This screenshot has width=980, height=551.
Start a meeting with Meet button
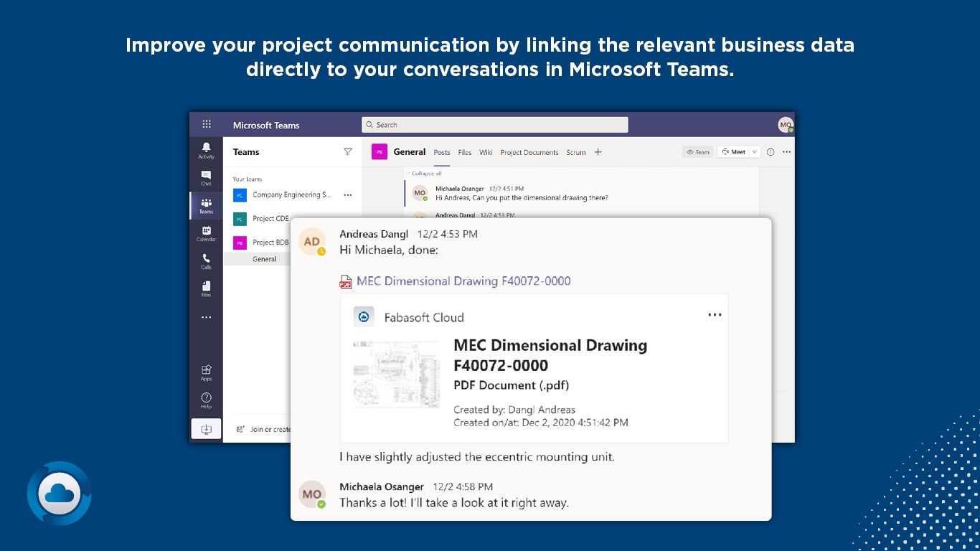tap(733, 152)
